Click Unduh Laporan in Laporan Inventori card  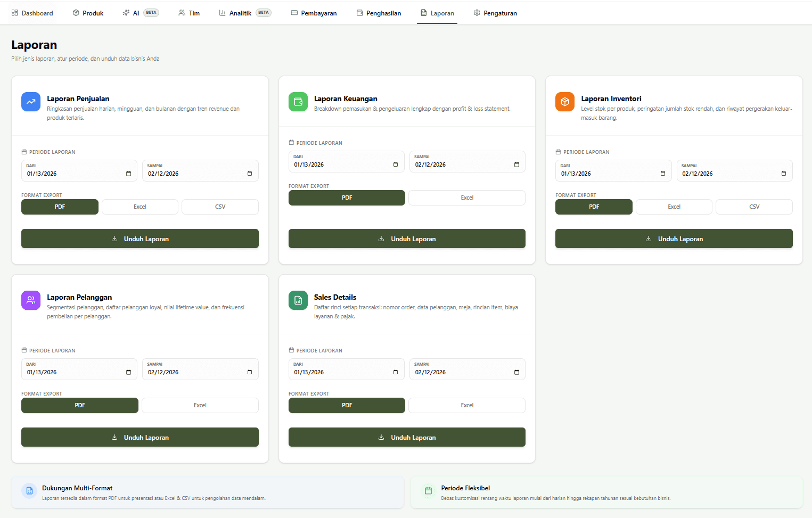(x=674, y=239)
